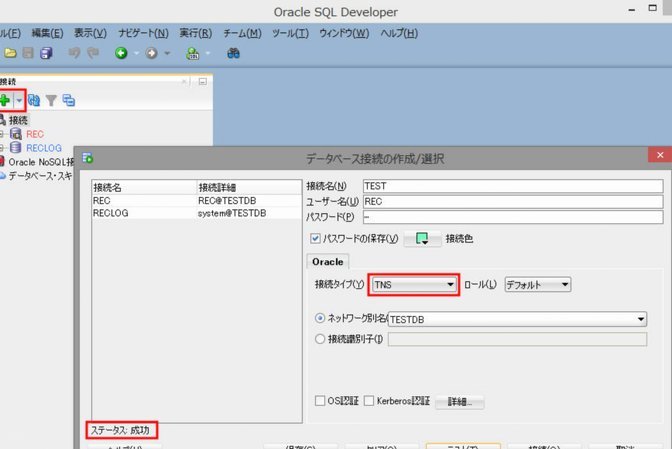Click the greyed 接続識別子 text field
The image size is (672, 449).
click(x=517, y=339)
